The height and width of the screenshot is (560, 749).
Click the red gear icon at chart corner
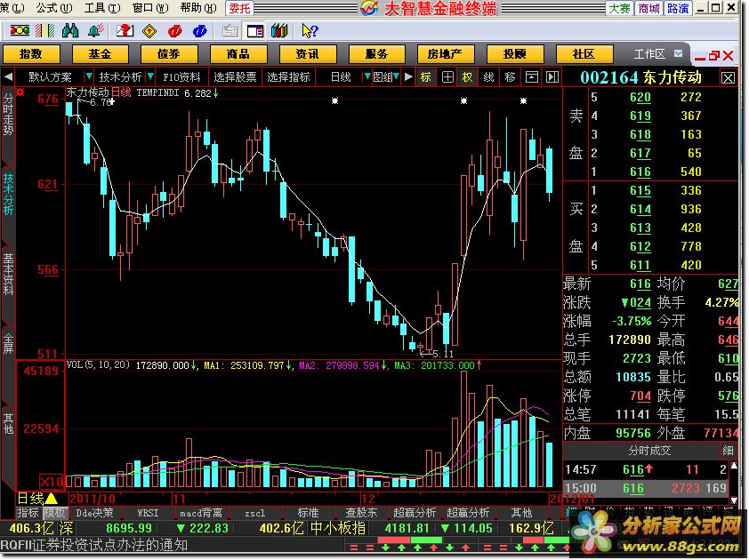pos(20,92)
